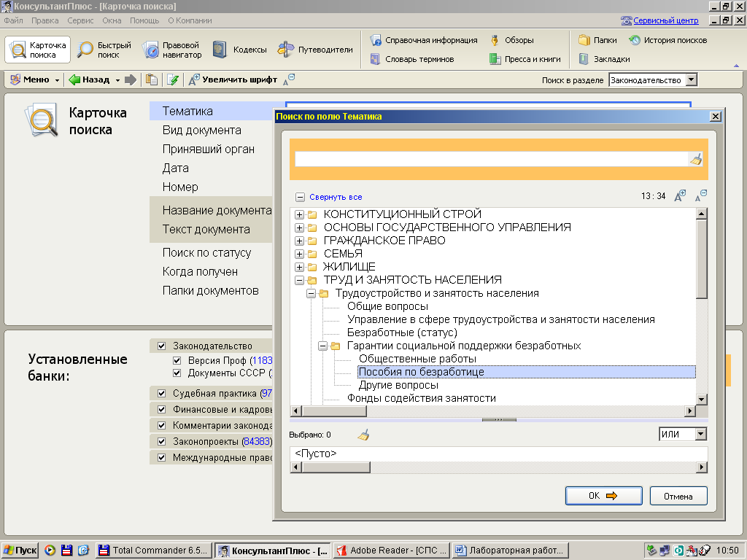This screenshot has width=747, height=560.
Task: Open Путеводители section
Action: [315, 50]
